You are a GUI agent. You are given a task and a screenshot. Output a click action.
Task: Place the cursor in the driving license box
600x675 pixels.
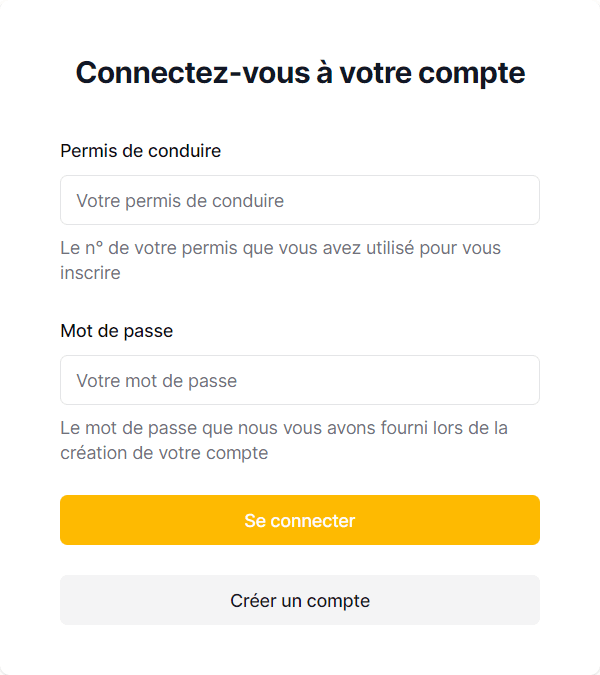(300, 200)
